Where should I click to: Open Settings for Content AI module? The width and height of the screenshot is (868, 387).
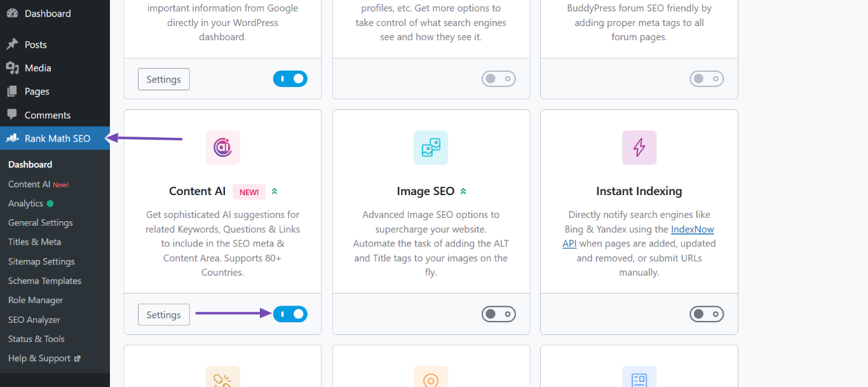tap(164, 315)
